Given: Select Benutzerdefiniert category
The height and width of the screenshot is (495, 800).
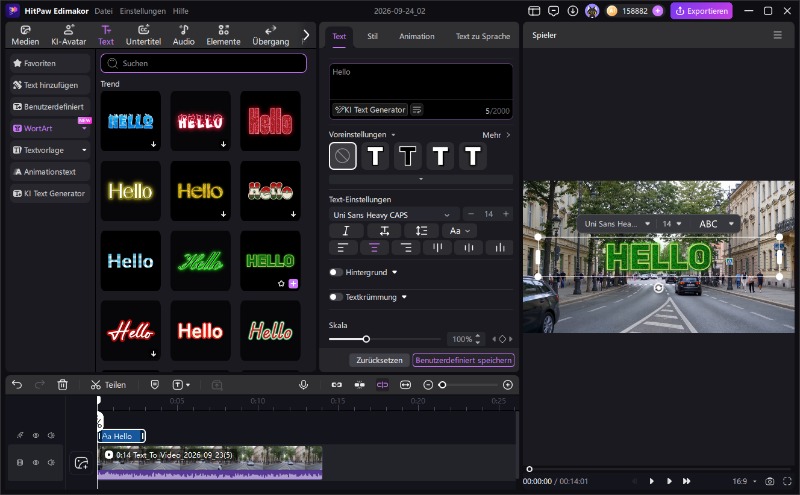Looking at the screenshot, I should pos(50,107).
